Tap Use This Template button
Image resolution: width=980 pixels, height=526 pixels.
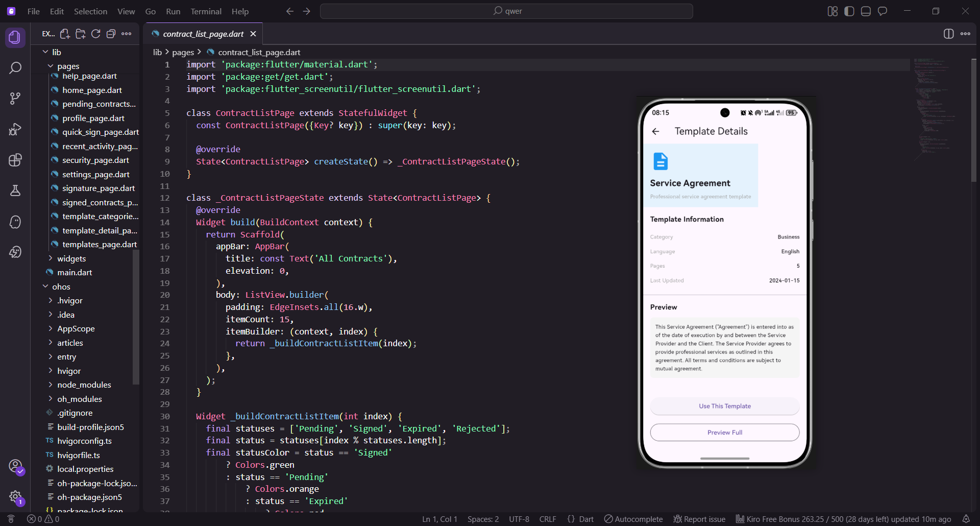[724, 406]
